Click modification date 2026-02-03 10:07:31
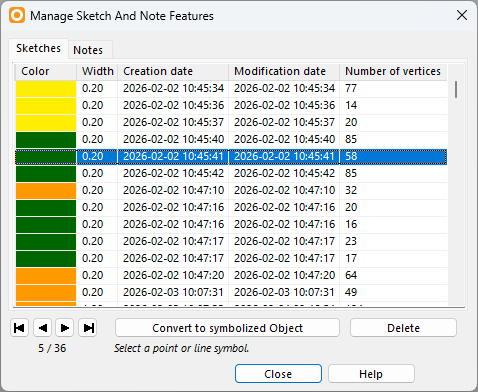Screen dimensions: 478x392 click(x=284, y=292)
